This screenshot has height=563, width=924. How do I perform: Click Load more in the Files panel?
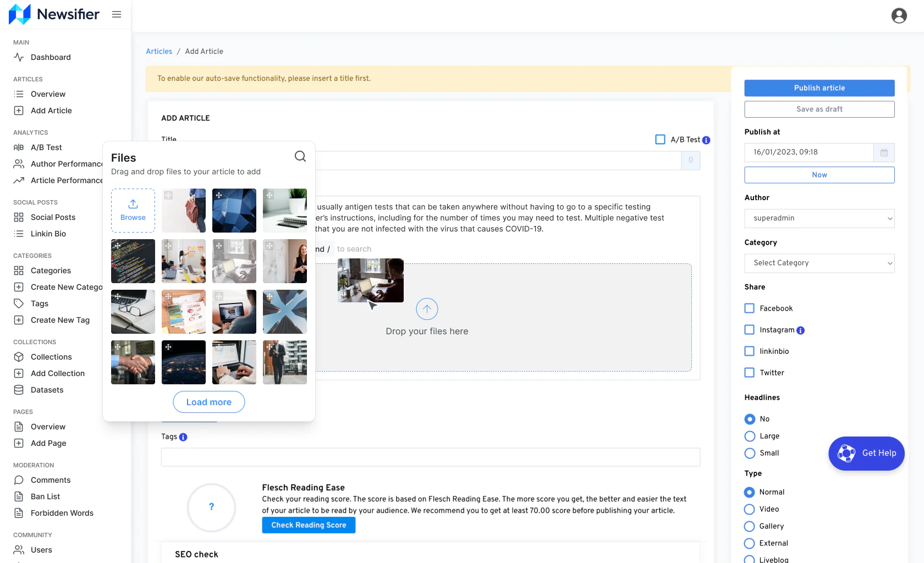(208, 402)
